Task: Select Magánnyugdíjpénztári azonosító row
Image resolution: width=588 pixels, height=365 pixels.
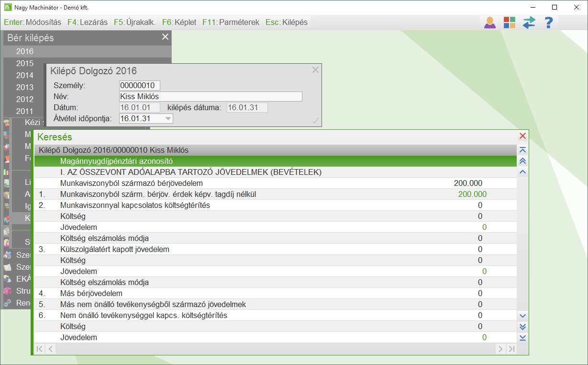Action: 276,161
